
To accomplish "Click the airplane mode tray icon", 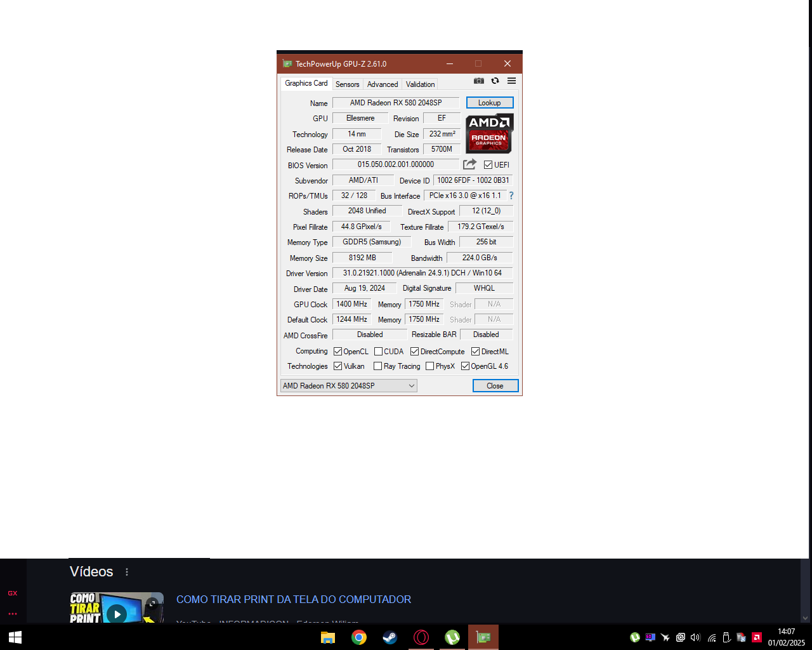I will click(665, 637).
